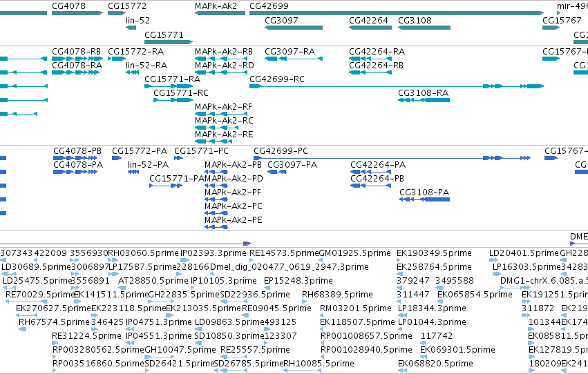Screen dimensions: 588x374
Task: Click the CG3097-RA transcript label
Action: [x=290, y=51]
